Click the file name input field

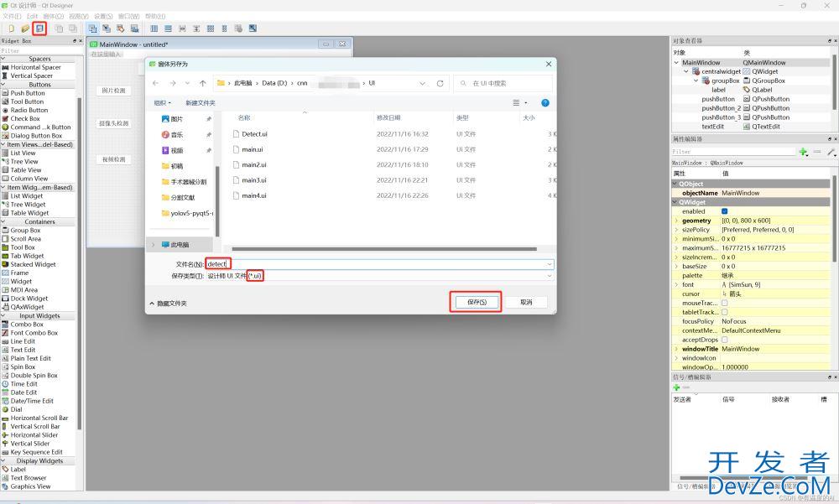pos(379,264)
